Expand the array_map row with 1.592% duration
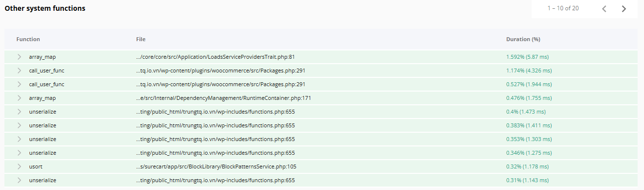 click(19, 57)
